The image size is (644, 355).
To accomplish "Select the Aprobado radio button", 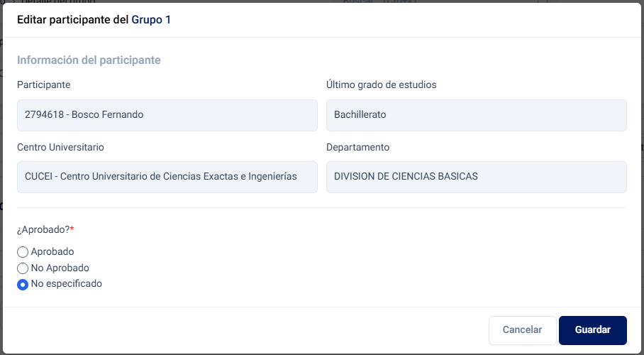I will (x=23, y=252).
